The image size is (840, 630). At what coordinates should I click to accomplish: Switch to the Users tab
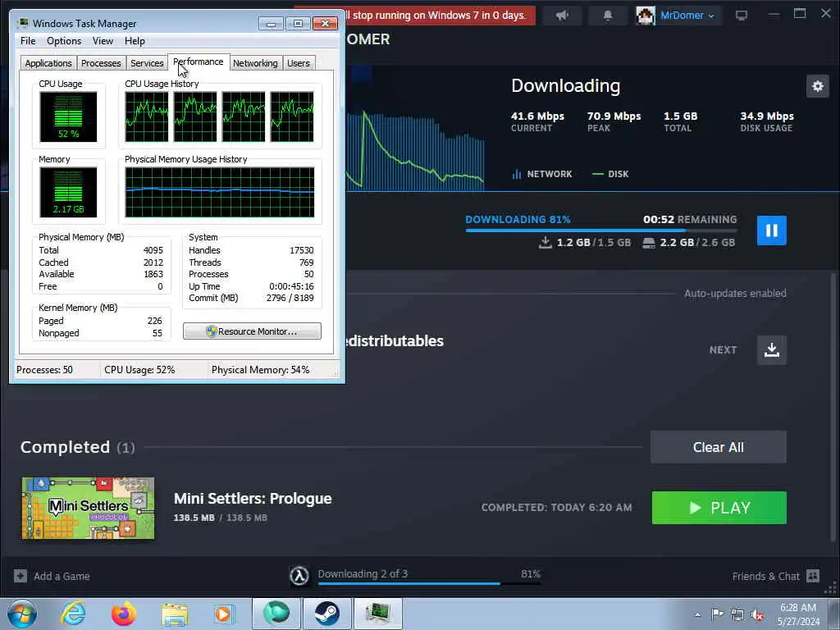coord(299,63)
